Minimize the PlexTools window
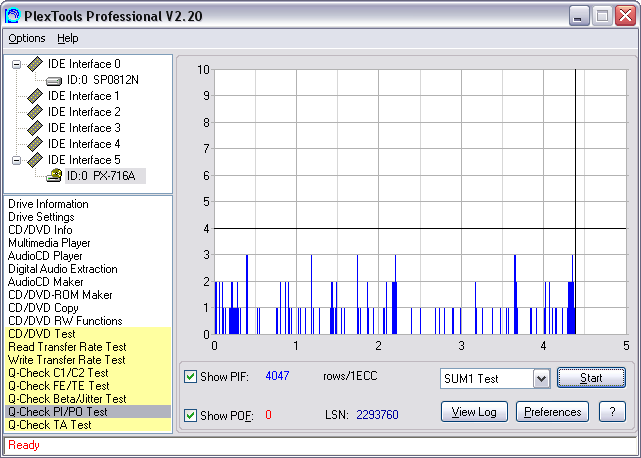The image size is (641, 458). click(x=578, y=16)
